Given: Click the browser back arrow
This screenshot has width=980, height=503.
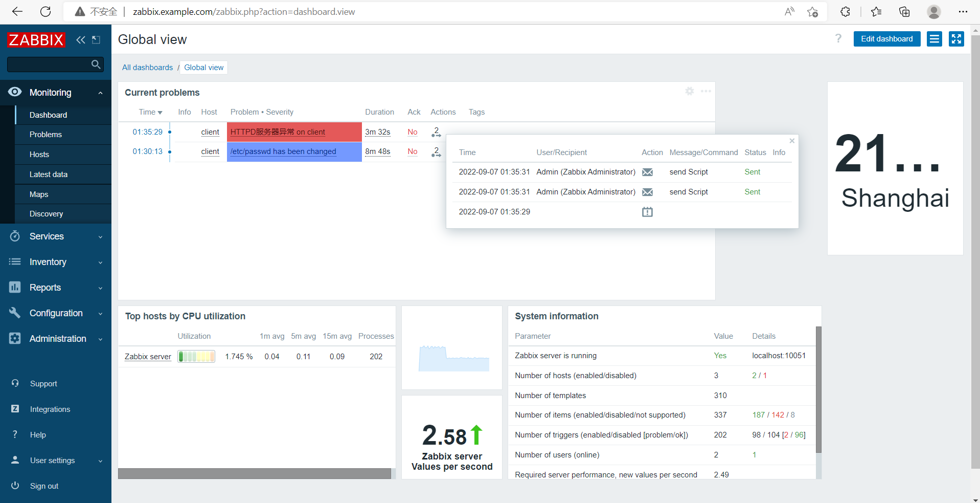Looking at the screenshot, I should click(17, 12).
